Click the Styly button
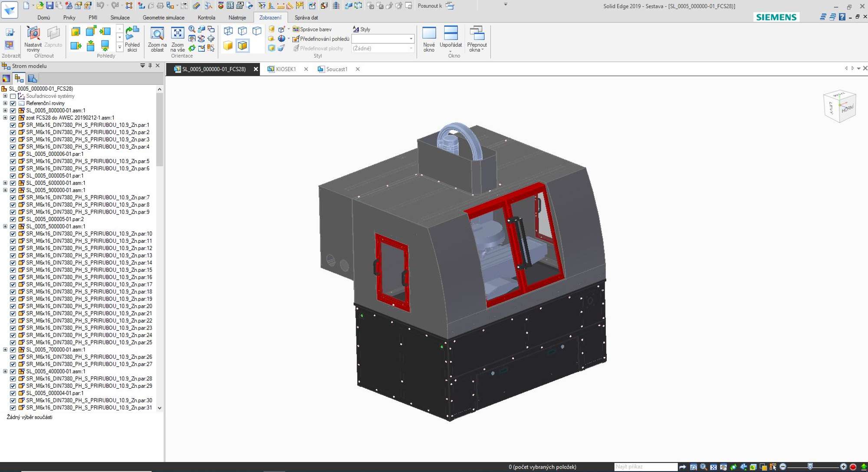The image size is (868, 472). point(361,29)
